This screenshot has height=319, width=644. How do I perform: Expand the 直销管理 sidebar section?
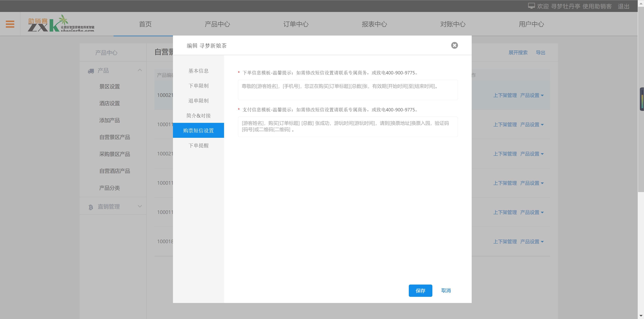click(x=139, y=206)
